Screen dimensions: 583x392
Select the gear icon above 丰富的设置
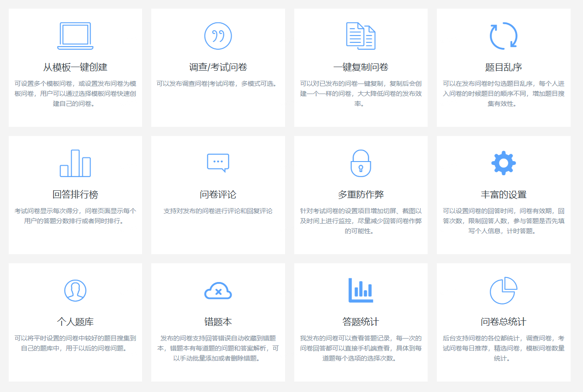tap(503, 162)
